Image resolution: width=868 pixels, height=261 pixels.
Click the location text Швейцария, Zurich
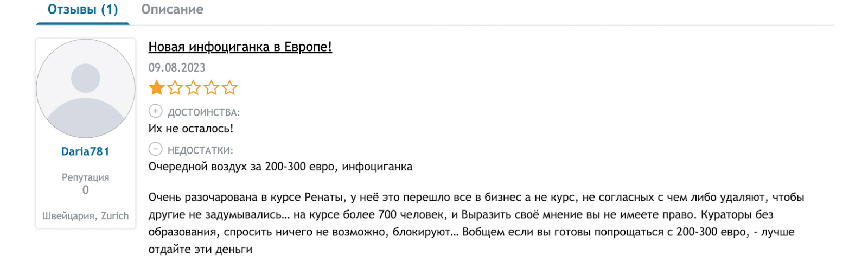[x=86, y=216]
